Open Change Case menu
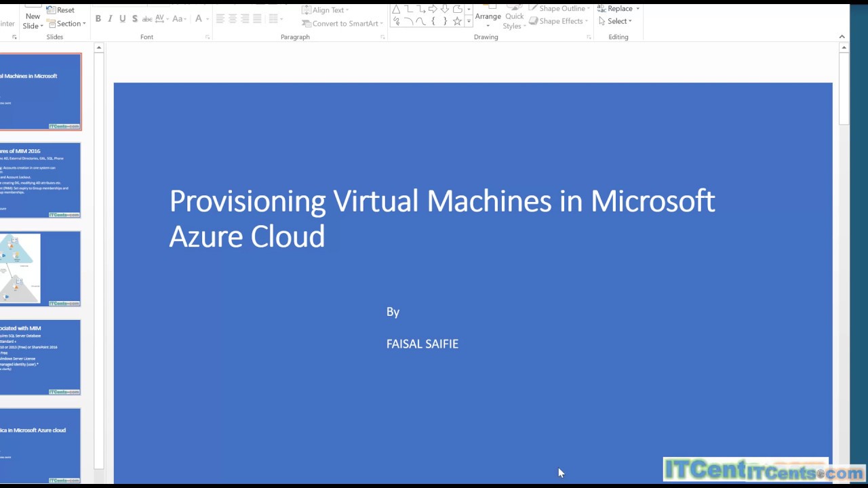This screenshot has height=488, width=868. [180, 19]
